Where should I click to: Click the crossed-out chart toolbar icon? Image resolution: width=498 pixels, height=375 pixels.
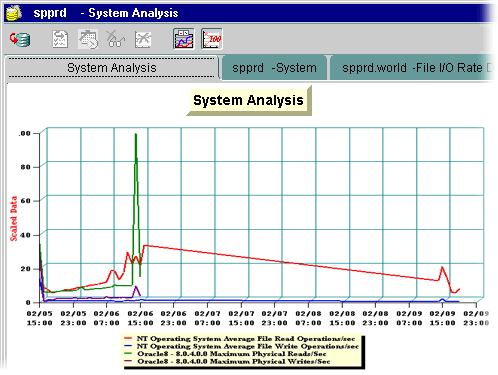pos(143,39)
